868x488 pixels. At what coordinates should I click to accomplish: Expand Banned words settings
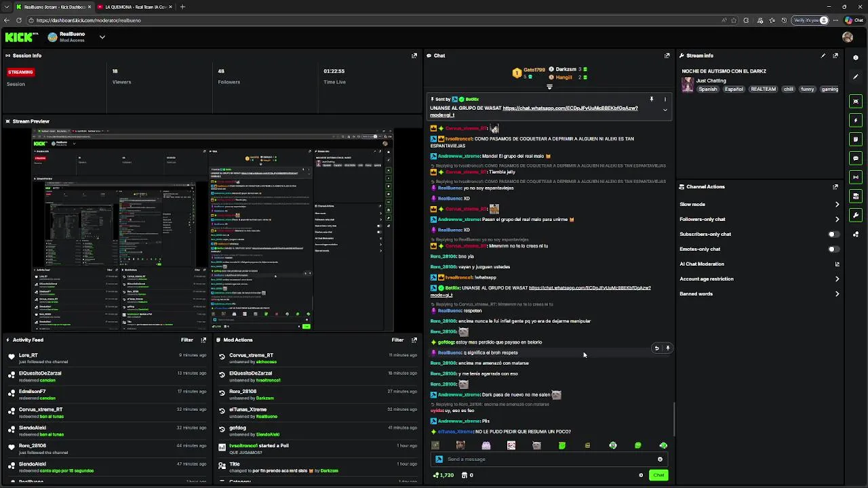click(x=837, y=293)
